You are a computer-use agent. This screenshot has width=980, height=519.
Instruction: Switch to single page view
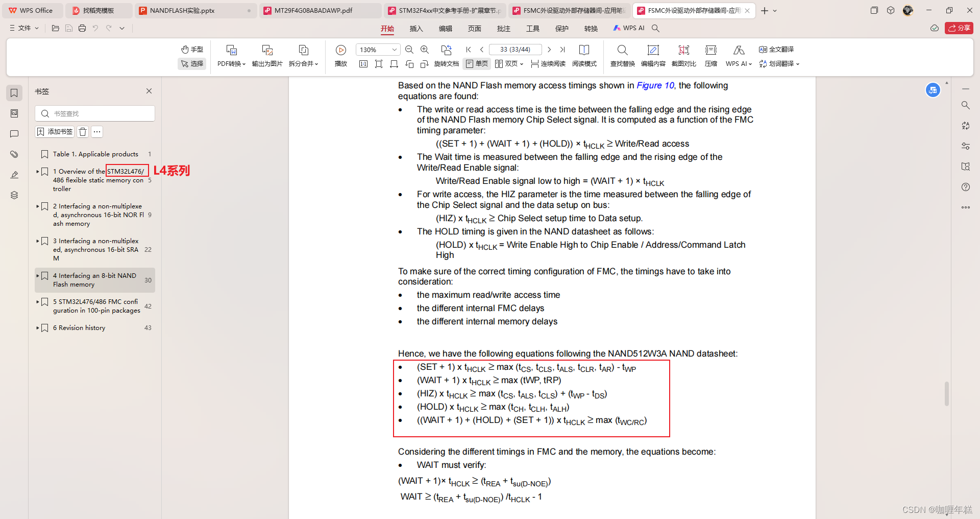pos(477,64)
